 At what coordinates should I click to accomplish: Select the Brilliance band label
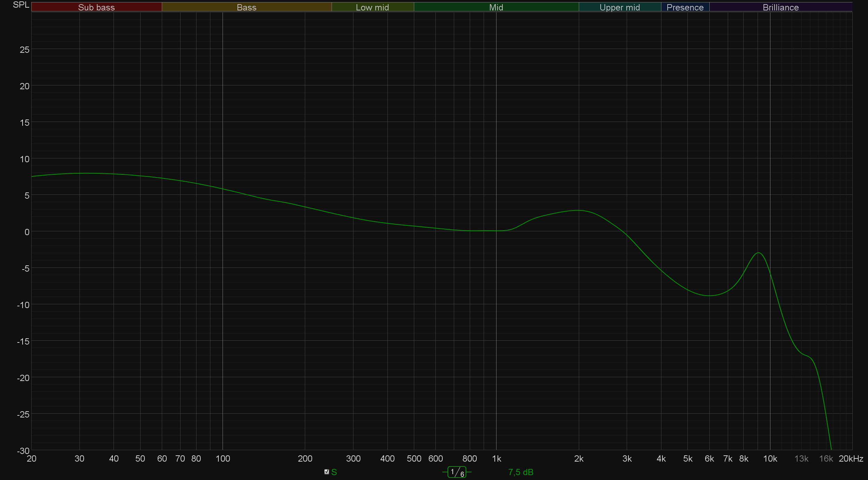[781, 7]
